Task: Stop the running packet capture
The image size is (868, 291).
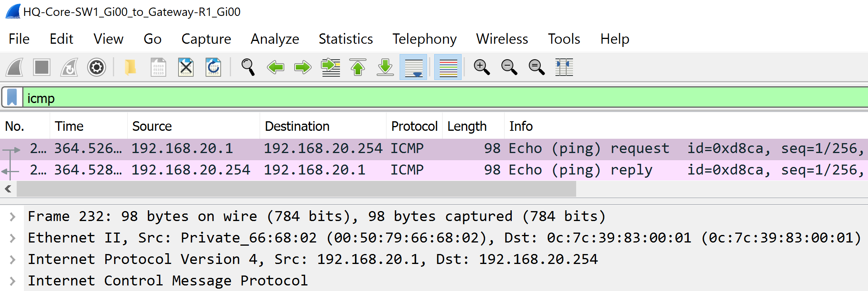Action: (x=42, y=67)
